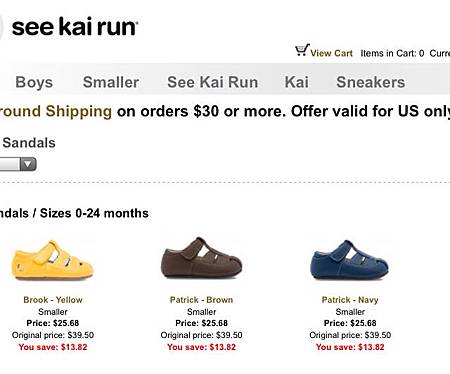
Task: Open the View Cart link
Action: pyautogui.click(x=331, y=53)
